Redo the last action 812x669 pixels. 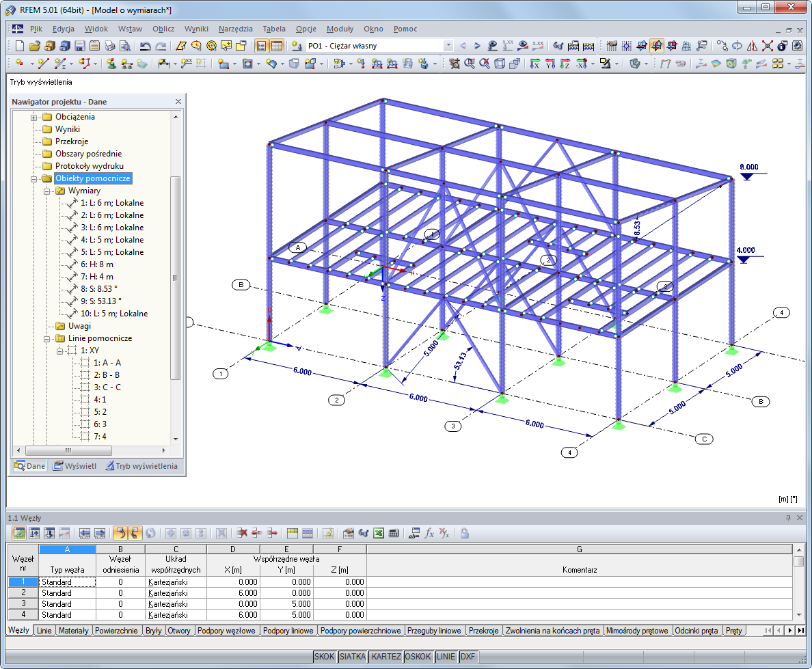click(x=161, y=46)
